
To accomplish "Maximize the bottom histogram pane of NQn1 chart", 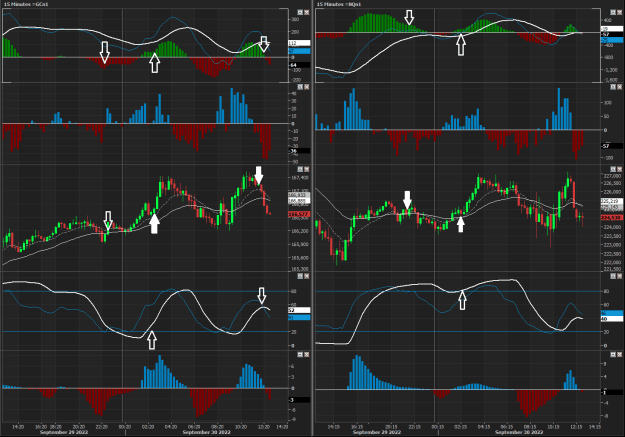I will [x=613, y=354].
